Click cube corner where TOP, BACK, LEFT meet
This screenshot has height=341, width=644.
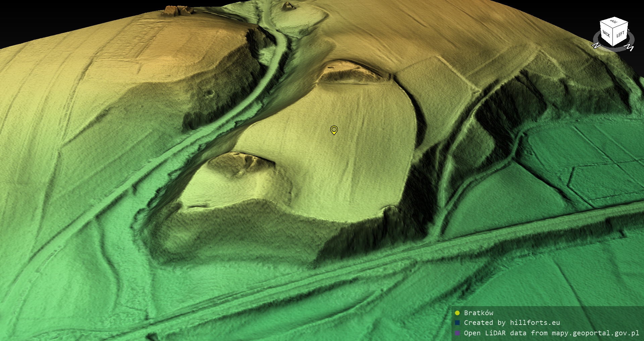pyautogui.click(x=613, y=29)
